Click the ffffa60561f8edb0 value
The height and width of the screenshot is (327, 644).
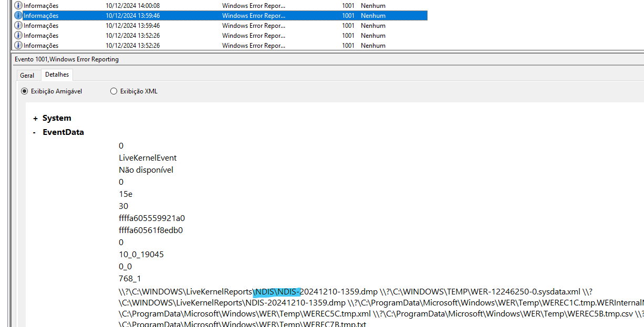coord(151,230)
